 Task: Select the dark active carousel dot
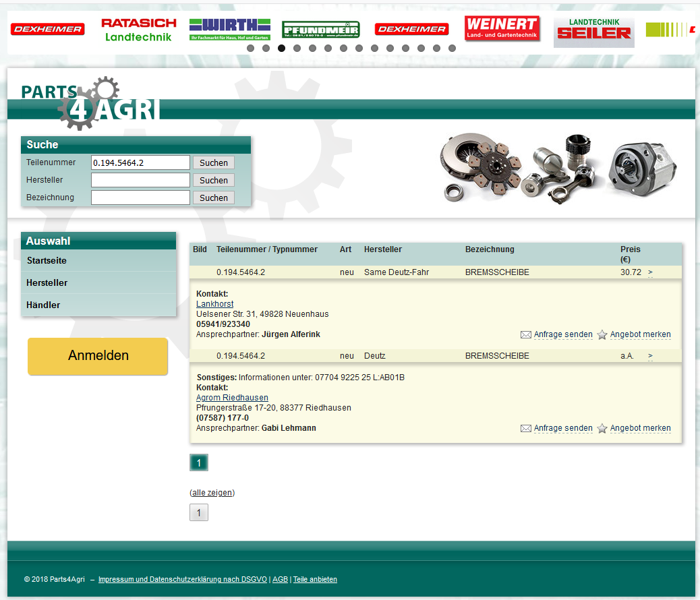(x=281, y=49)
